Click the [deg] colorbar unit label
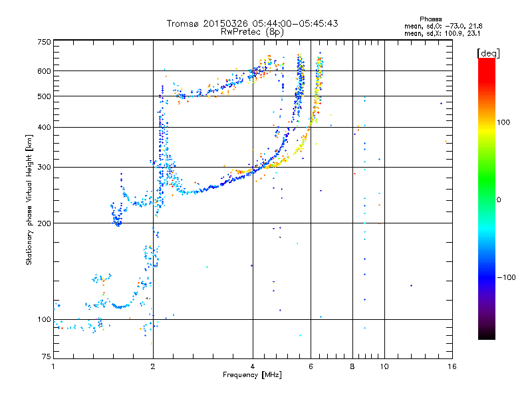Viewport: 532px width, 399px height. click(488, 53)
